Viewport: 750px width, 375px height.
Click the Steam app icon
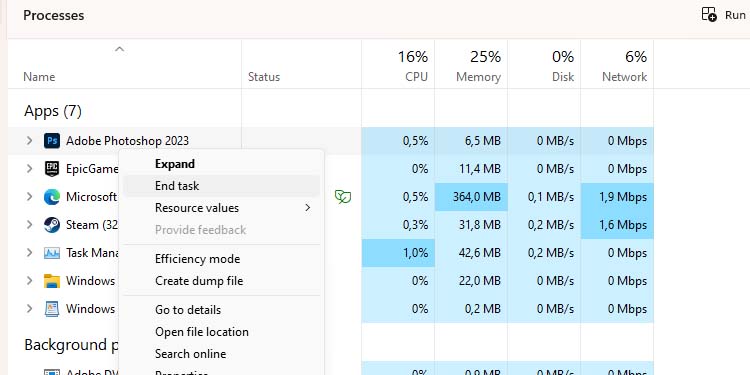(52, 225)
